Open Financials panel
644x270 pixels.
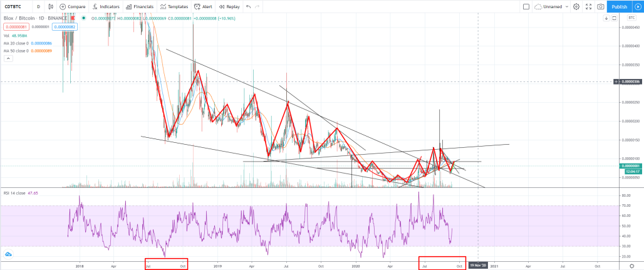140,6
